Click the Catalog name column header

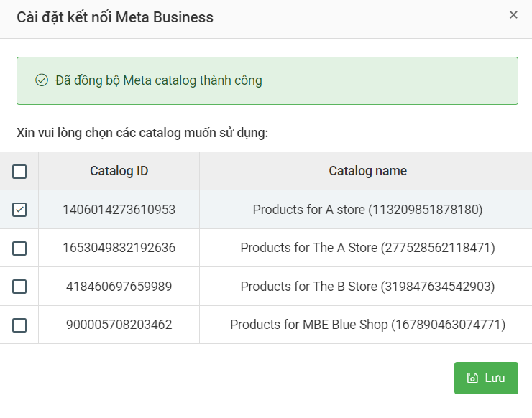pyautogui.click(x=367, y=171)
